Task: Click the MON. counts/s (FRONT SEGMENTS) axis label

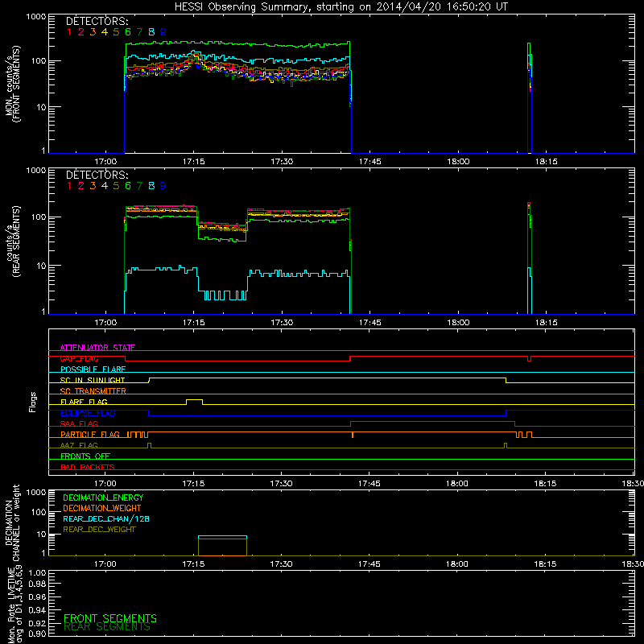Action: pyautogui.click(x=12, y=84)
